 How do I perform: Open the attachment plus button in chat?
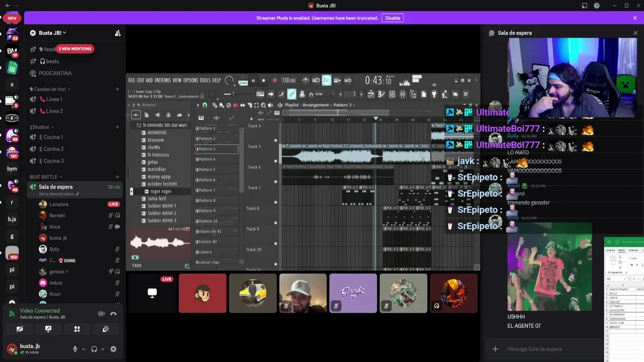click(495, 349)
